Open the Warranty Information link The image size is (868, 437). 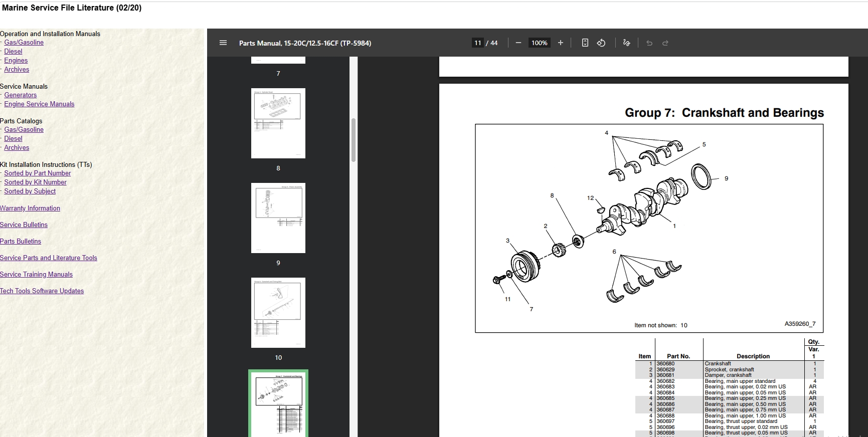(x=30, y=208)
